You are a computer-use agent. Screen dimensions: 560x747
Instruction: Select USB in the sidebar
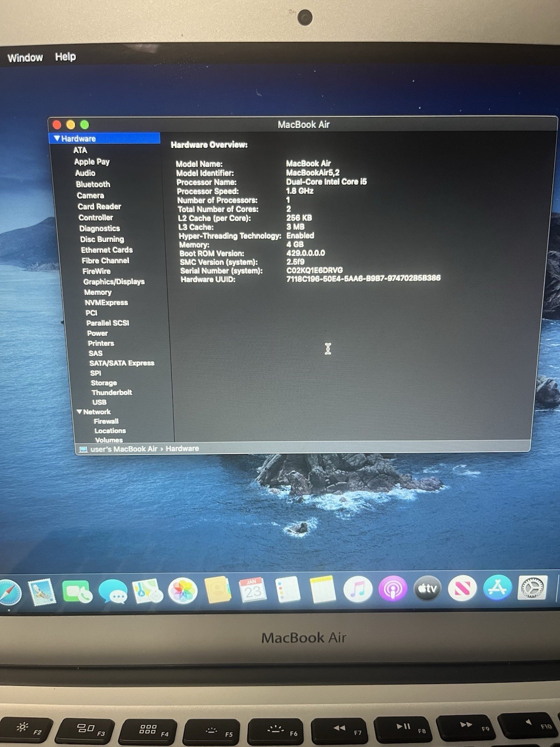tap(99, 402)
